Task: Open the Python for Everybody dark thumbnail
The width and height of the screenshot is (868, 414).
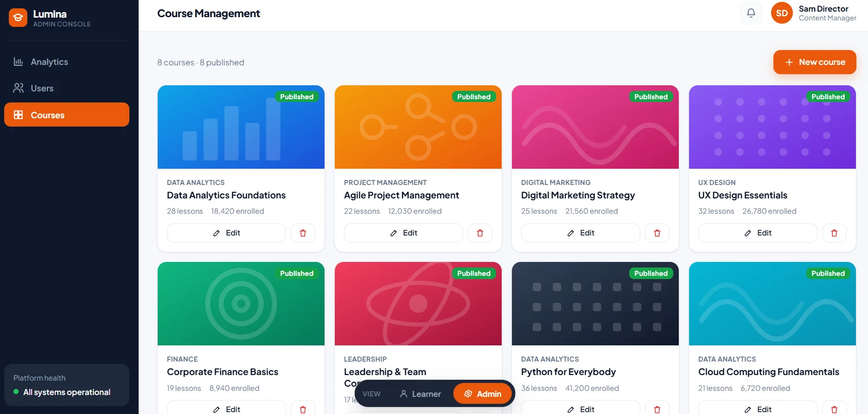Action: [595, 304]
